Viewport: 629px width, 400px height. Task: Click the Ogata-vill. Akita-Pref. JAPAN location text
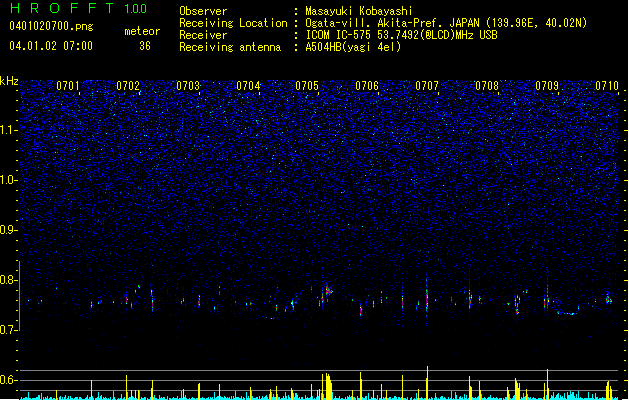tap(446, 23)
